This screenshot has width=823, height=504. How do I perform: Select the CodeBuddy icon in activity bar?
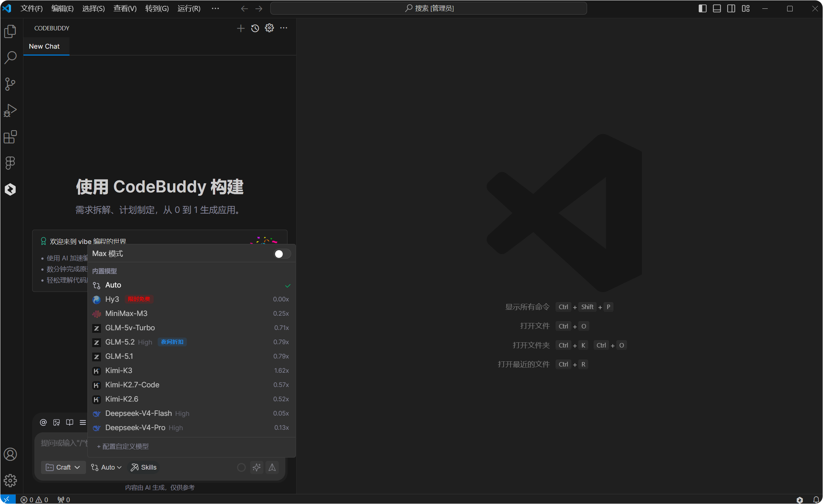[10, 189]
